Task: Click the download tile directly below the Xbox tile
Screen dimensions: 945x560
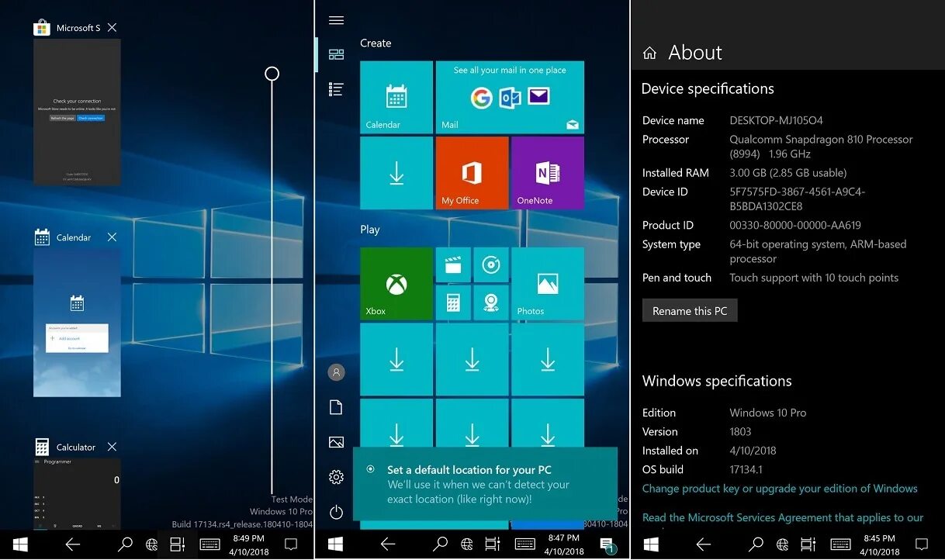Action: tap(396, 359)
